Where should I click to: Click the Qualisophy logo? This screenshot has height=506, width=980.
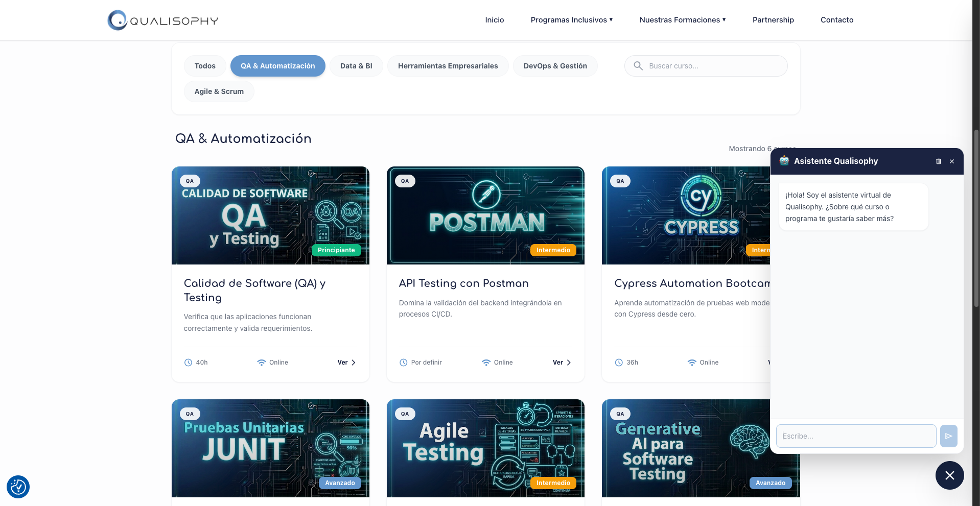click(163, 20)
